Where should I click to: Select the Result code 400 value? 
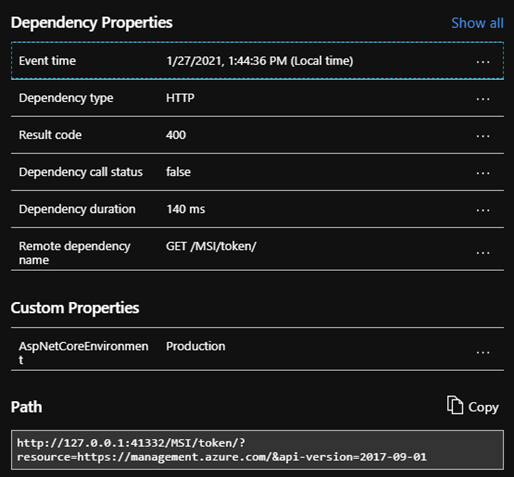coord(176,135)
